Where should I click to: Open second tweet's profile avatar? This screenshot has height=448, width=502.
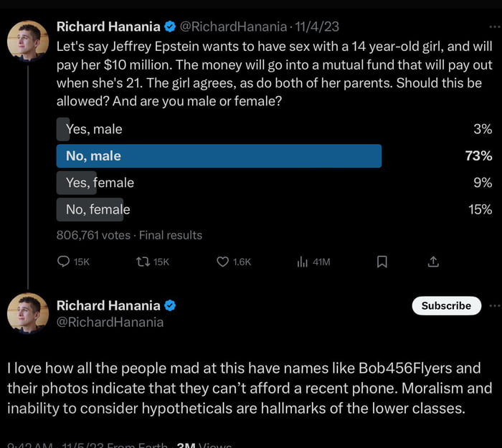27,314
